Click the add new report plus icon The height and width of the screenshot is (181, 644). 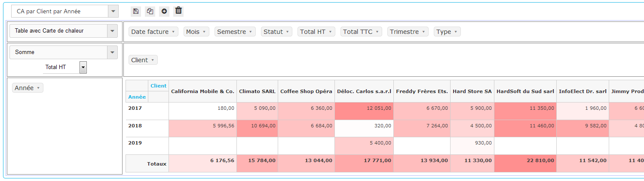click(x=164, y=11)
